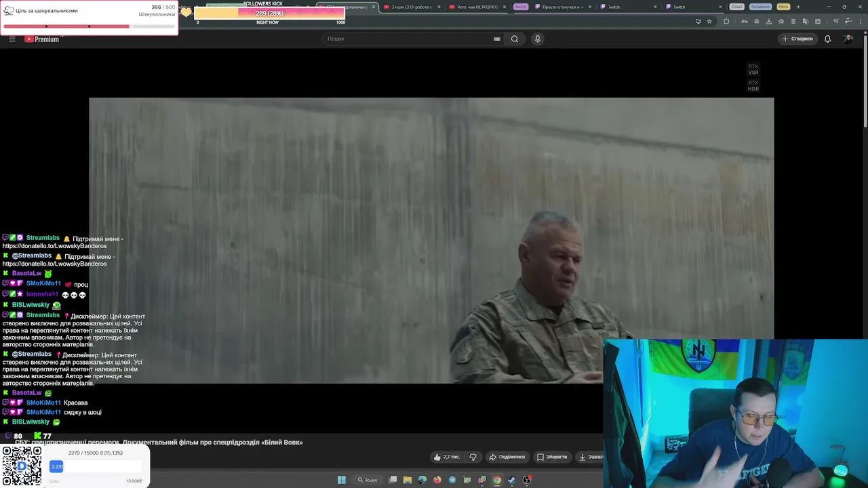
Task: Open the Chrome three-dot menu
Action: pos(860,22)
